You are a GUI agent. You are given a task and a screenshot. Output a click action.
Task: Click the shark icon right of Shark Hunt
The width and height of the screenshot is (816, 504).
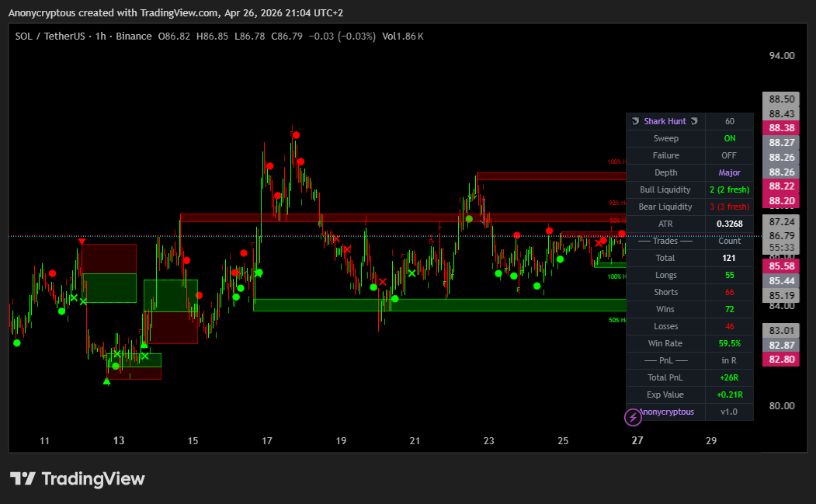(694, 121)
